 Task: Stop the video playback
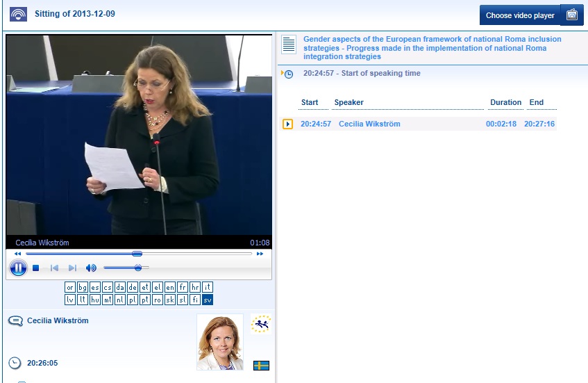click(x=36, y=268)
